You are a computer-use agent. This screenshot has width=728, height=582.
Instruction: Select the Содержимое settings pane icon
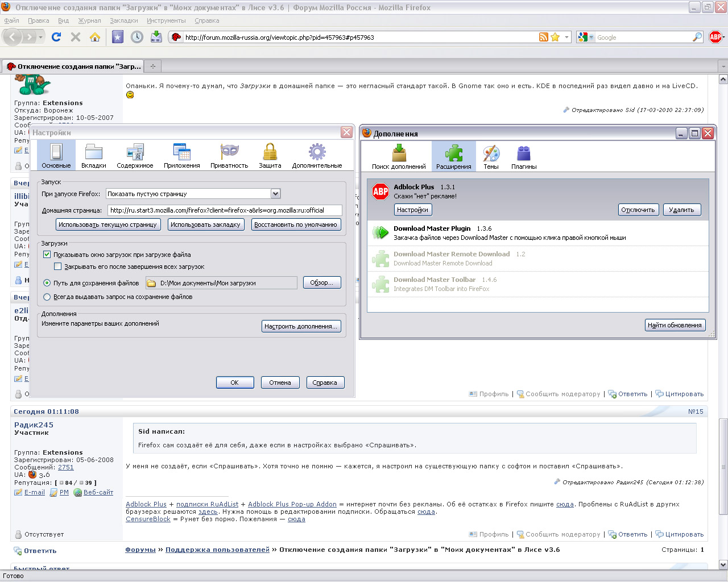click(x=135, y=155)
